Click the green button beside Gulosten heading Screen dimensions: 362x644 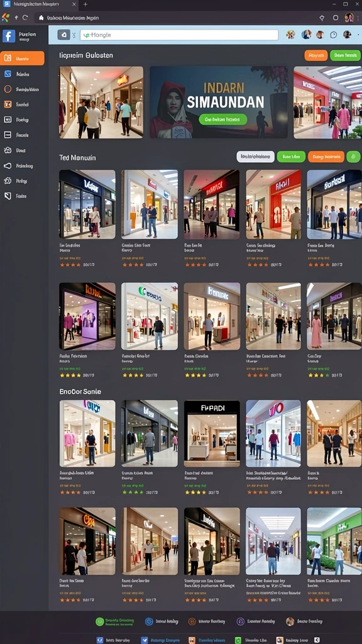(x=345, y=55)
